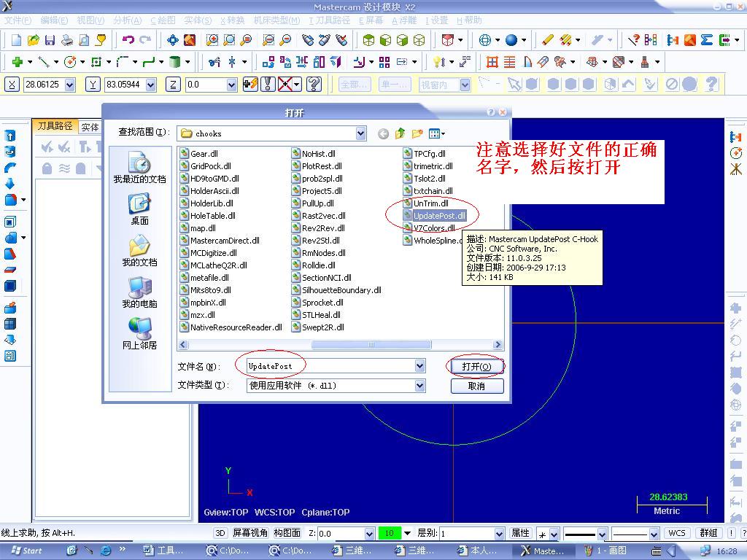Toggle the exclamation mark AutoCursor button beside FastPoint
This screenshot has height=560, width=747.
(x=268, y=85)
